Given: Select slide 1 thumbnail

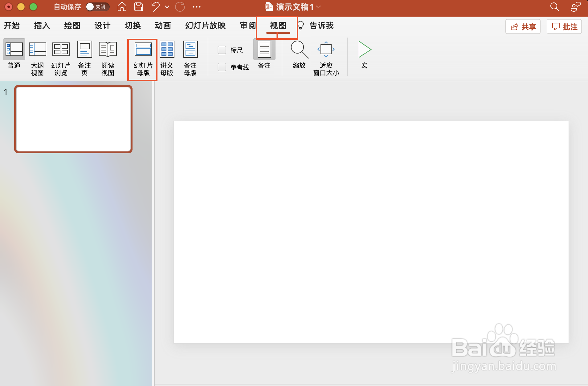Looking at the screenshot, I should [x=73, y=119].
